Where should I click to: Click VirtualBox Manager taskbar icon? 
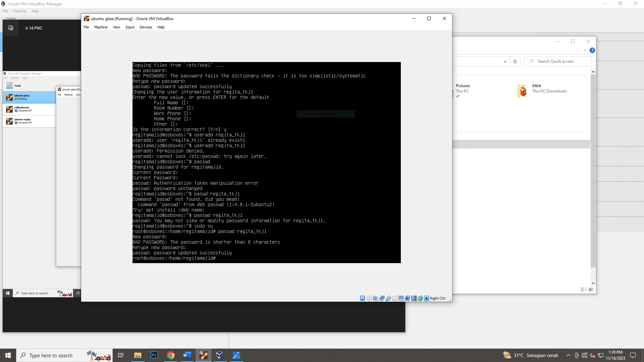click(220, 355)
